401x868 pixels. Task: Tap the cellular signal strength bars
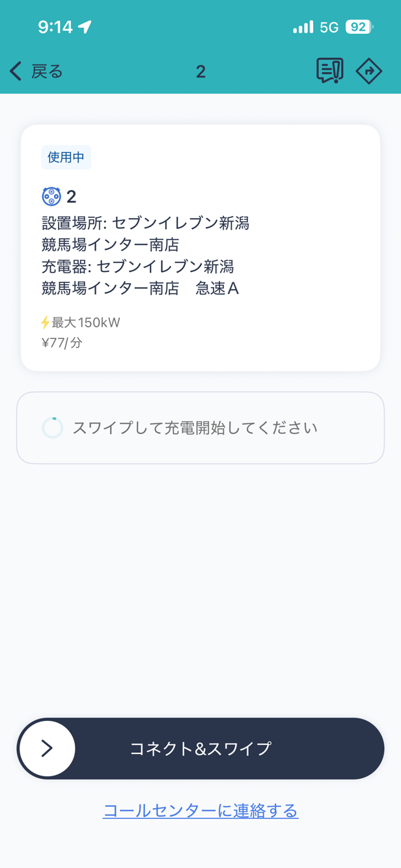click(x=303, y=27)
